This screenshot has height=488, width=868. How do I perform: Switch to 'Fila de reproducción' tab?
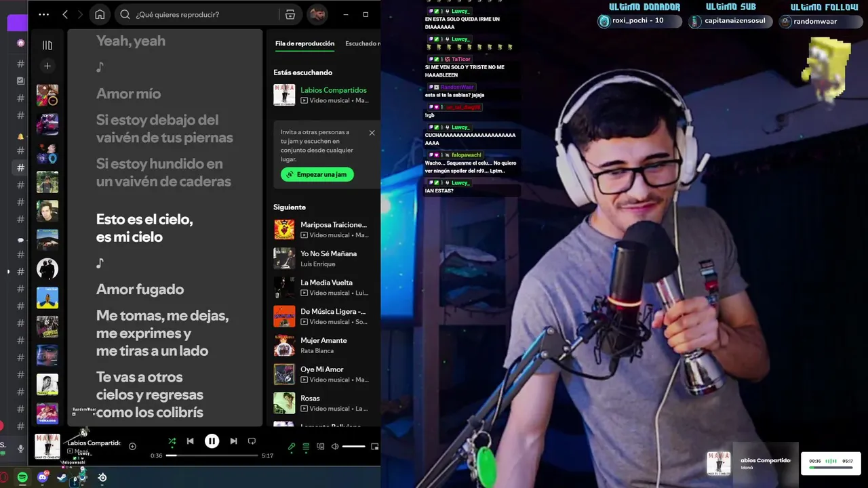(x=304, y=43)
